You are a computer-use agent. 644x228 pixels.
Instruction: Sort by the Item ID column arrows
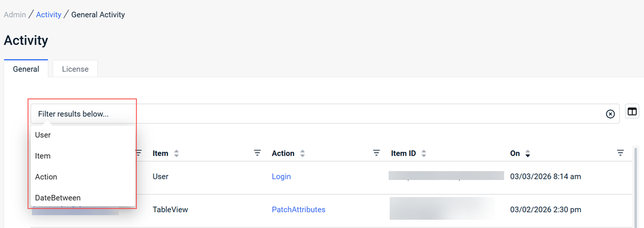[423, 153]
